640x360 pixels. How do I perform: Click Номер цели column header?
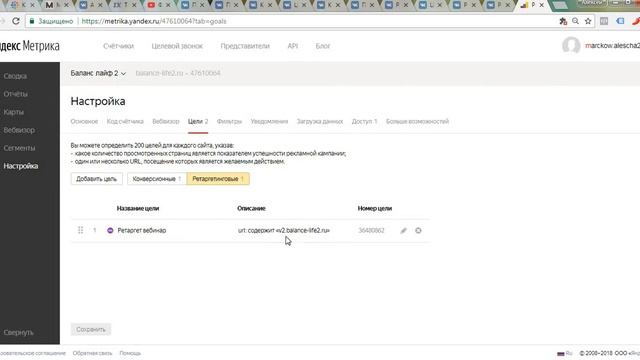tap(375, 209)
